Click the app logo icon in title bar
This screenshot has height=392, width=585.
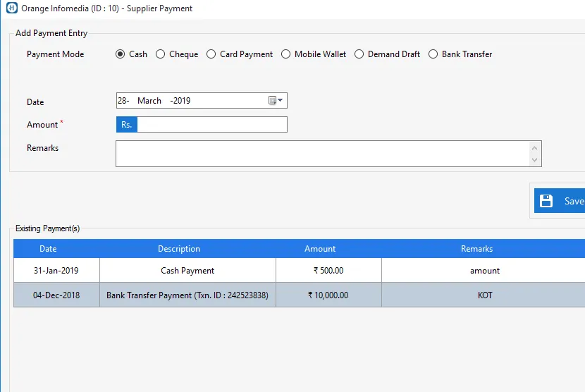click(11, 8)
